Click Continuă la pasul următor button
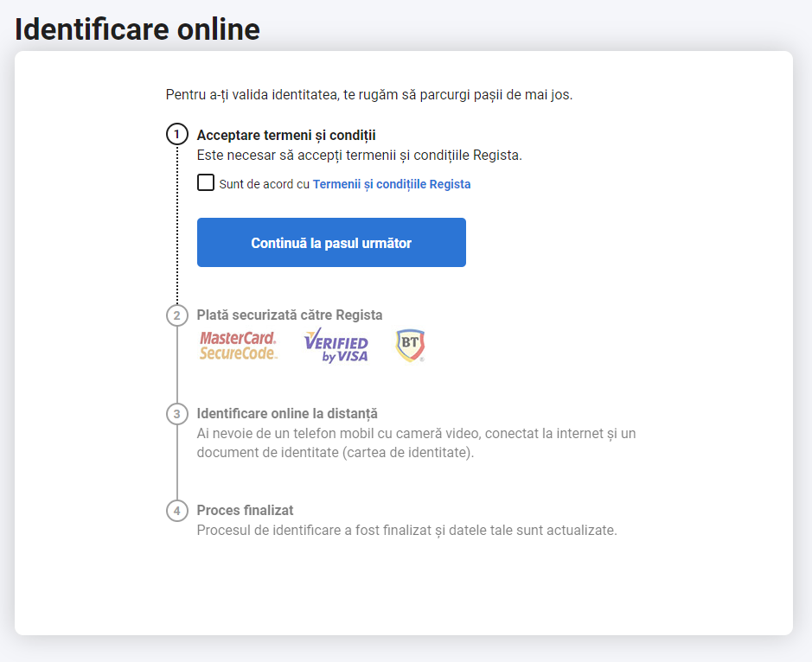Viewport: 812px width, 662px height. 331,242
